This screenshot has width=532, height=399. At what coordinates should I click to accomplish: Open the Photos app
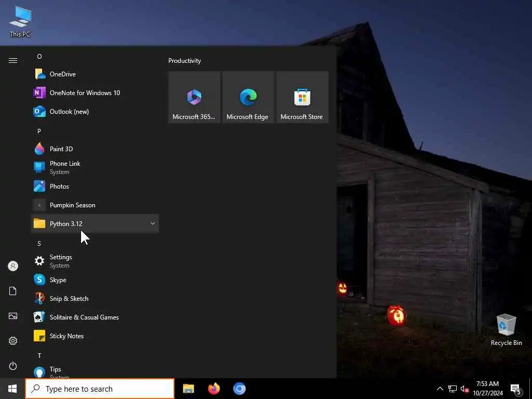point(95,186)
